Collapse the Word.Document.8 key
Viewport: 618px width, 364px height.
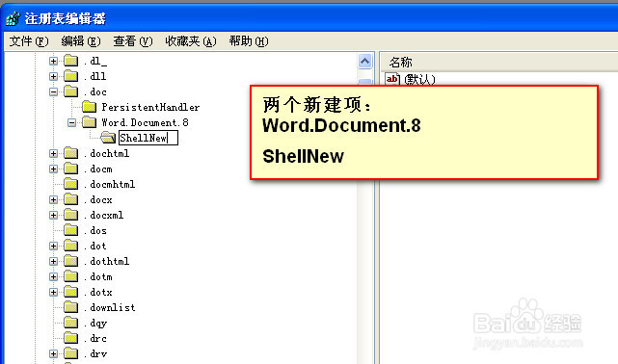point(71,122)
